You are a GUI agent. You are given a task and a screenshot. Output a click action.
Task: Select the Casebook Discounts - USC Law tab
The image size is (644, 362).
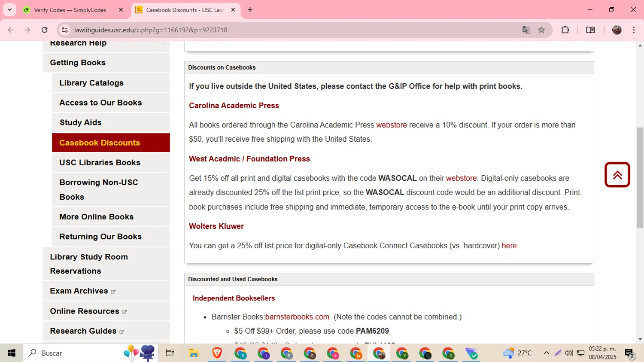click(x=185, y=10)
